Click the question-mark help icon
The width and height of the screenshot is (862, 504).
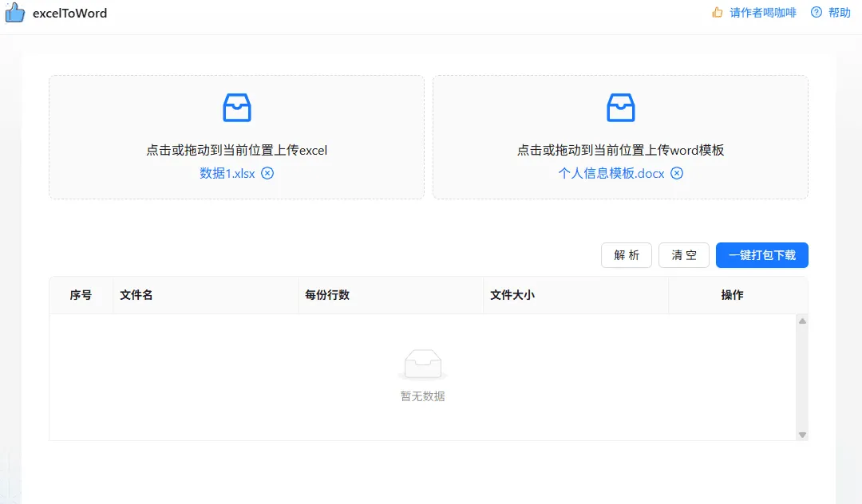[x=817, y=12]
